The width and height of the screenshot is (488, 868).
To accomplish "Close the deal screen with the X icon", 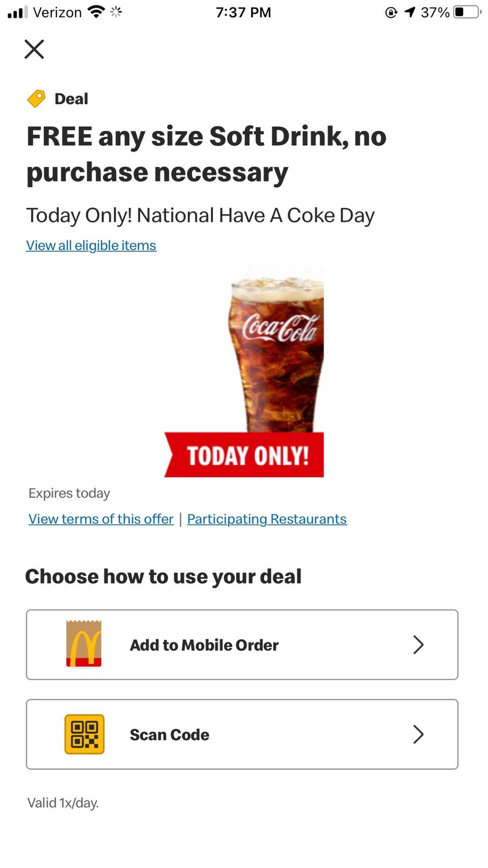I will 34,49.
